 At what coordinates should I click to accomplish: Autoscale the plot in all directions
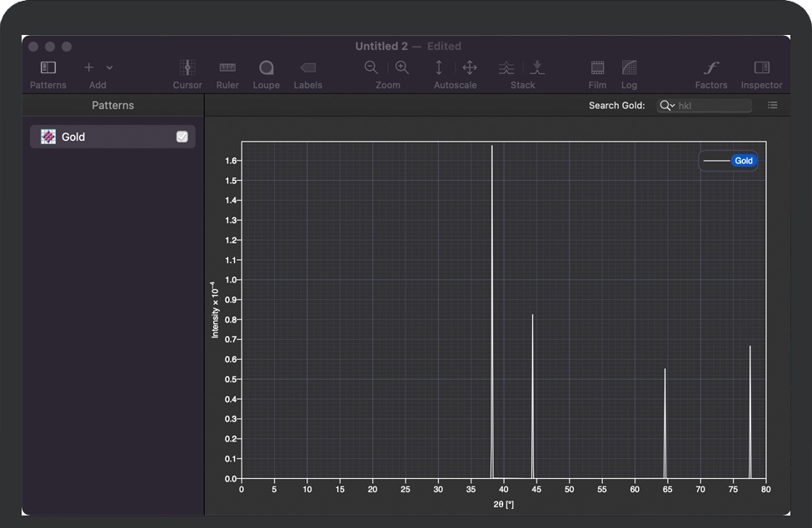click(469, 67)
